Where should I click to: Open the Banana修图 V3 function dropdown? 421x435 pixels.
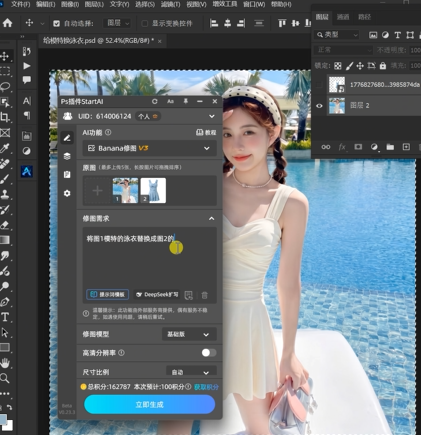coord(150,148)
